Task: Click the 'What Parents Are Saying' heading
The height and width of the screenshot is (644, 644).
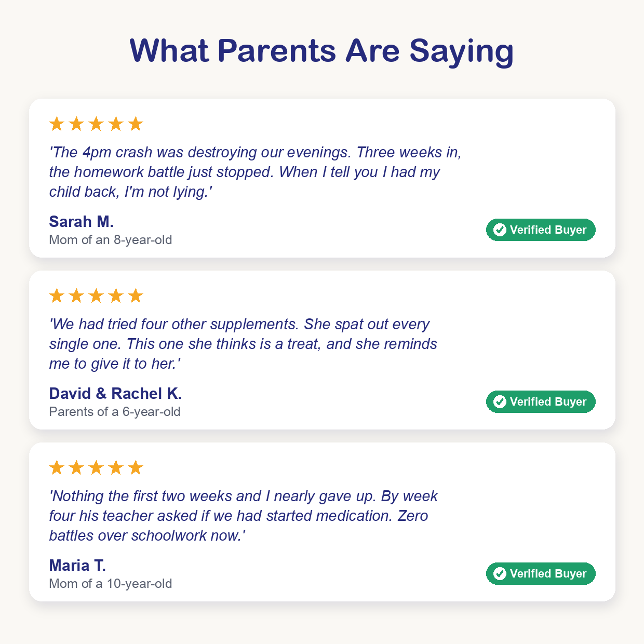Action: tap(322, 51)
